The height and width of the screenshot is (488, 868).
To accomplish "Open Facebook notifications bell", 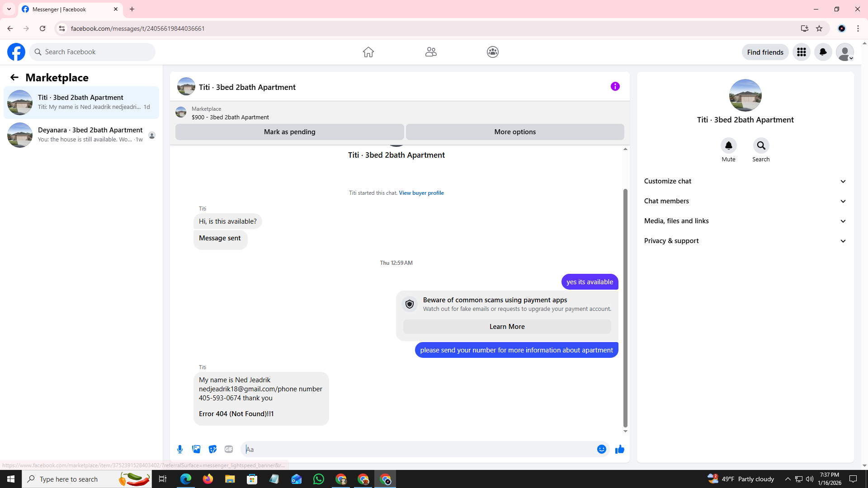I will [x=823, y=52].
